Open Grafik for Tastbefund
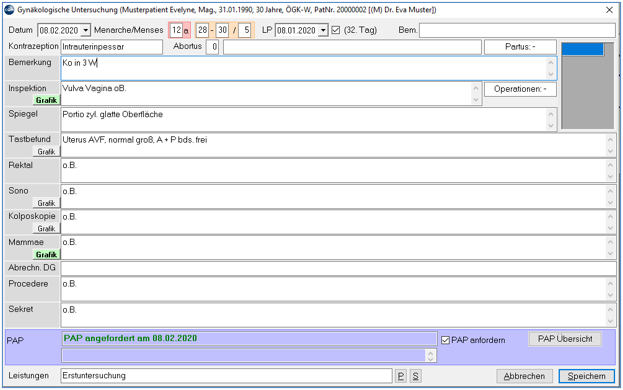 tap(46, 152)
